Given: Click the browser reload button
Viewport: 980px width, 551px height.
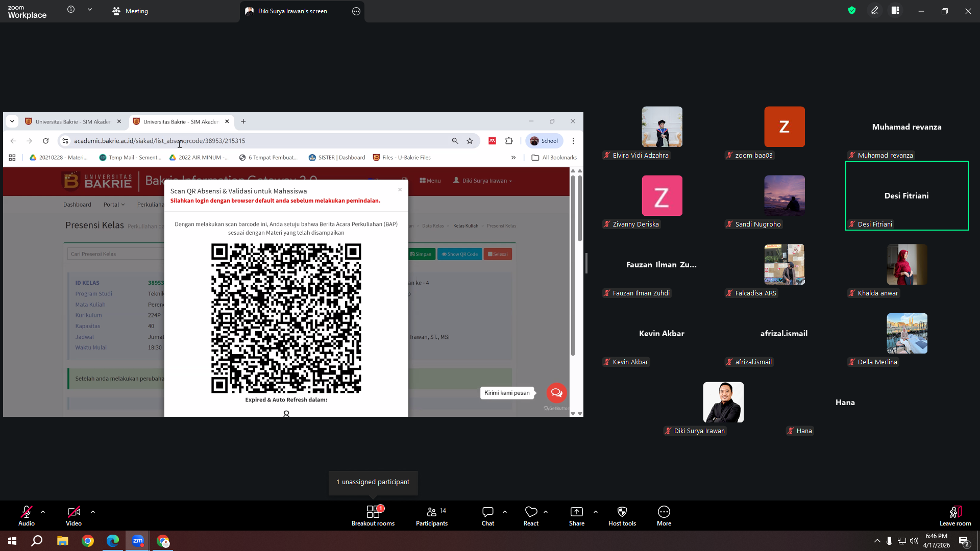Looking at the screenshot, I should coord(46,141).
